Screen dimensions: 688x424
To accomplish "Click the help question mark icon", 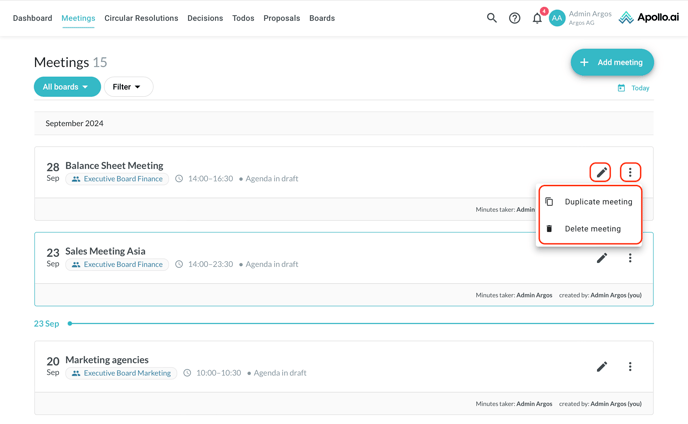I will (514, 18).
